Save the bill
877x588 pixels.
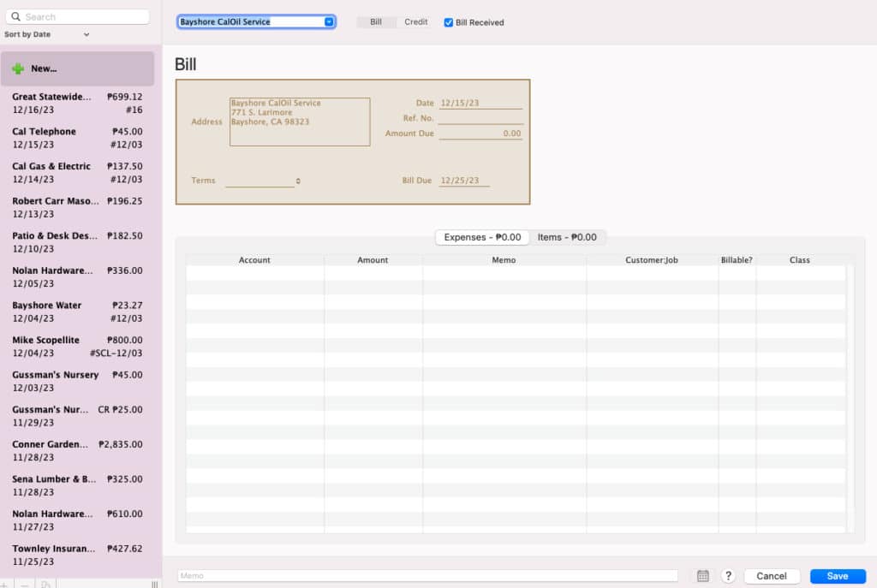point(838,576)
